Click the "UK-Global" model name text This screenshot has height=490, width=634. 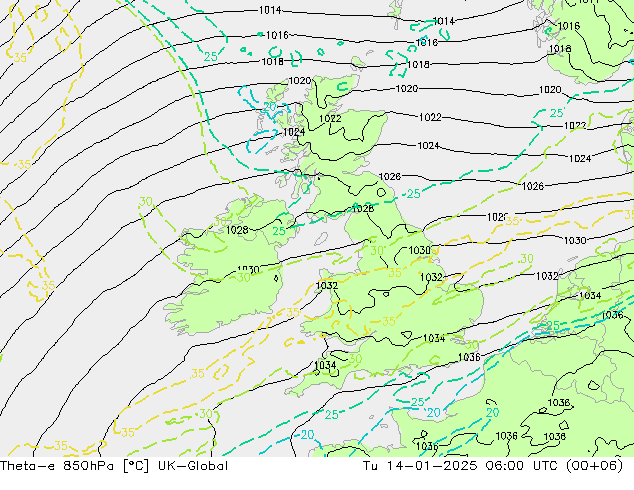(193, 466)
